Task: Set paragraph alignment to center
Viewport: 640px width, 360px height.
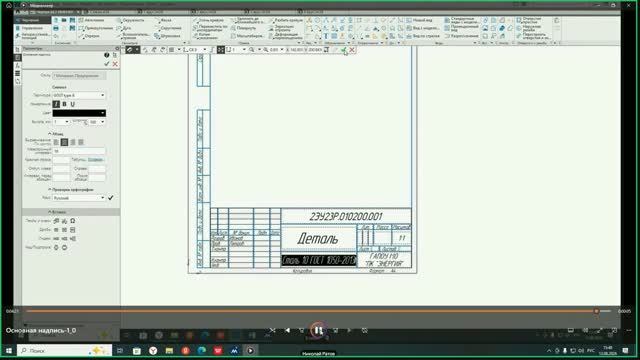Action: pos(64,142)
